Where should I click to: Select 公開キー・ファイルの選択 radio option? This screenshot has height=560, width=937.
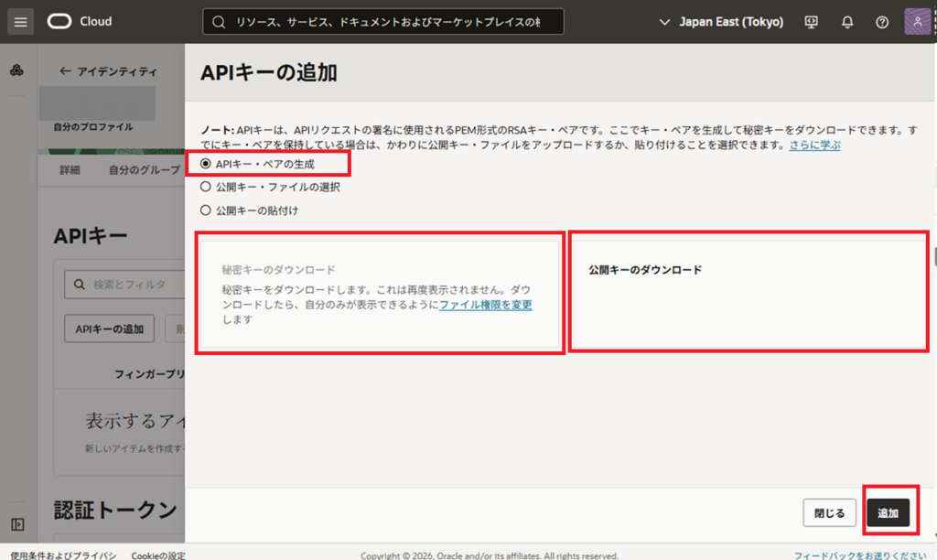point(206,187)
